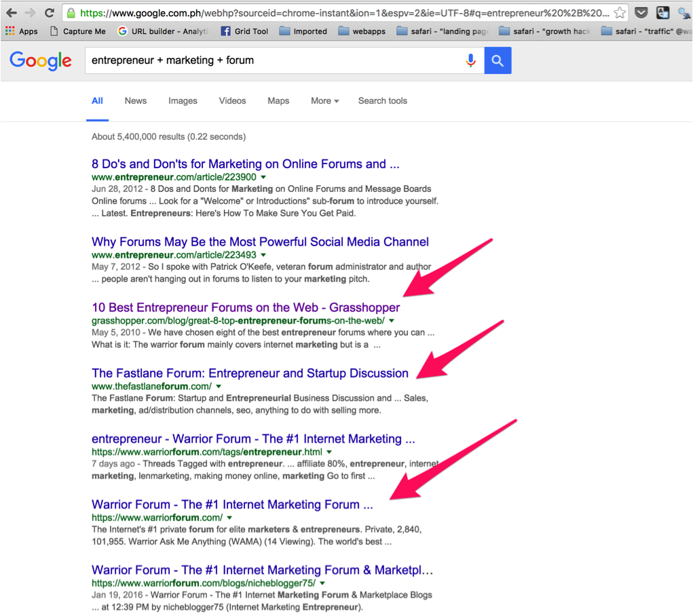Image resolution: width=693 pixels, height=616 pixels.
Task: Click the "7 days ago" snippet text
Action: [113, 463]
